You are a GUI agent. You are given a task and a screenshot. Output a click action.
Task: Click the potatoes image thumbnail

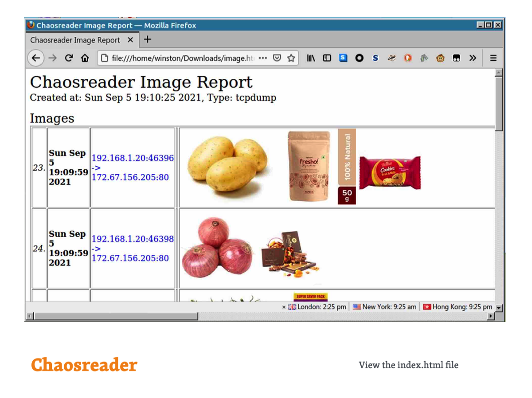point(226,164)
